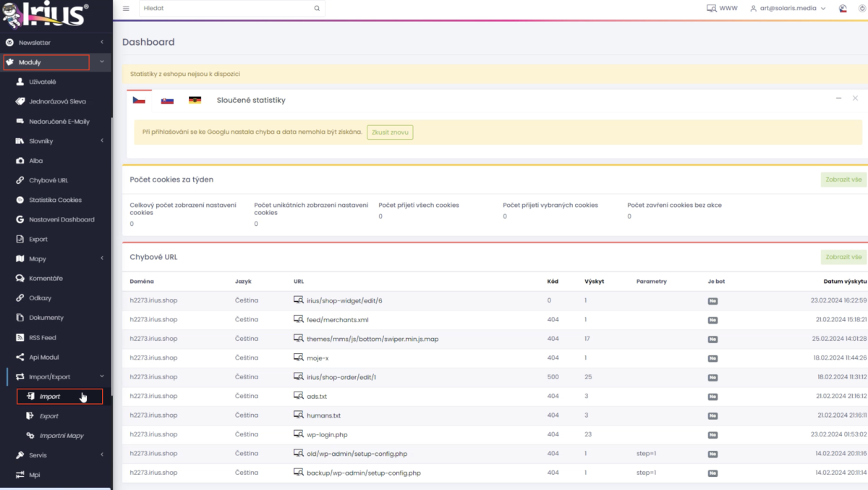This screenshot has height=490, width=868.
Task: Switch to the Sloučené statistiky tab
Action: tap(251, 100)
